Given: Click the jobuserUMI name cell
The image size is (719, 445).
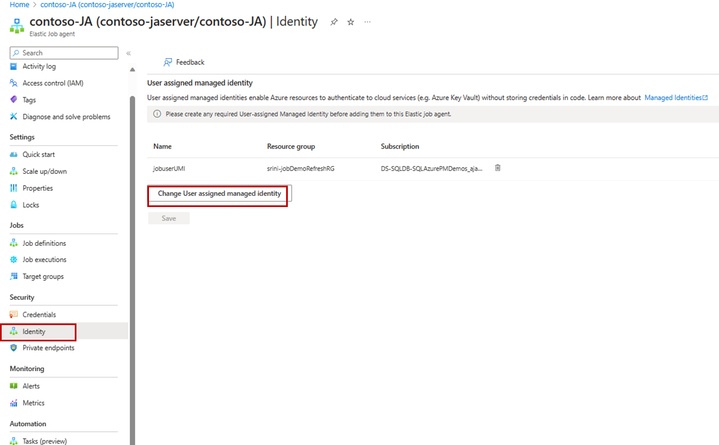Looking at the screenshot, I should [x=169, y=168].
